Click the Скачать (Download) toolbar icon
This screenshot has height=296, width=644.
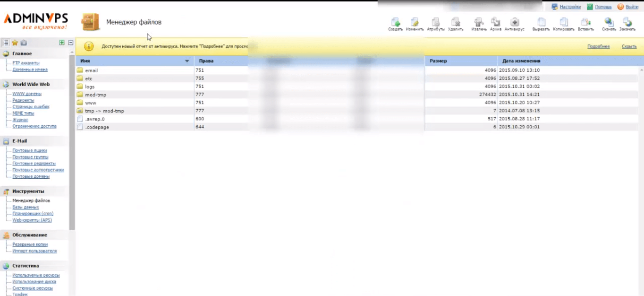(609, 22)
